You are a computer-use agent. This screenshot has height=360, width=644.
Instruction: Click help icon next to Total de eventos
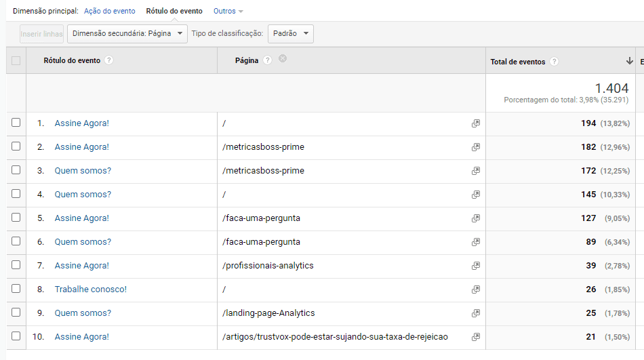tap(555, 62)
